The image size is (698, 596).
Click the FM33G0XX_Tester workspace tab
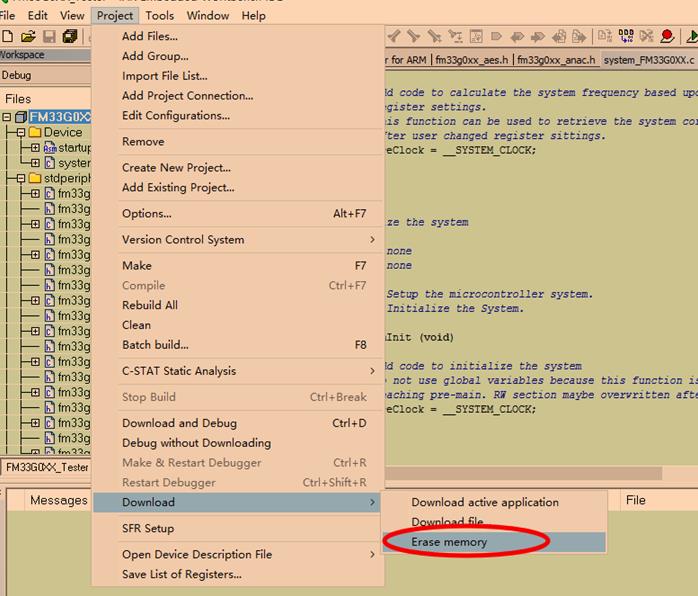46,467
